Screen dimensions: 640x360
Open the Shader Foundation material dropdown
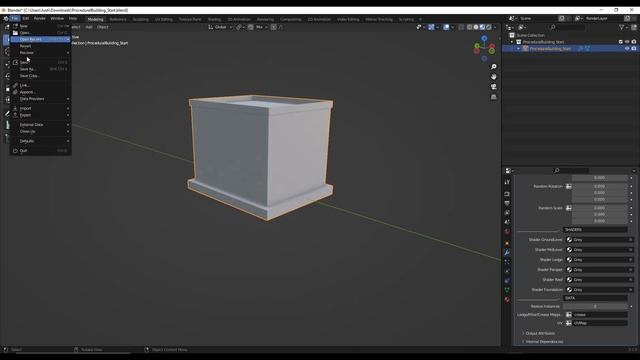tap(600, 290)
